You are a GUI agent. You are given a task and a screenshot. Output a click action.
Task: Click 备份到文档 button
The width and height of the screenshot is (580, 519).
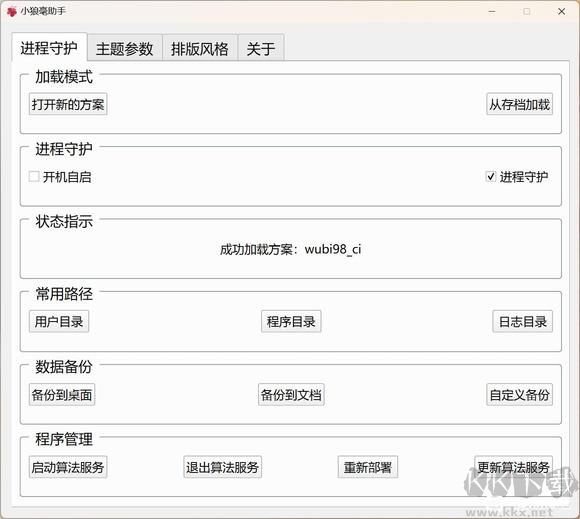(291, 395)
